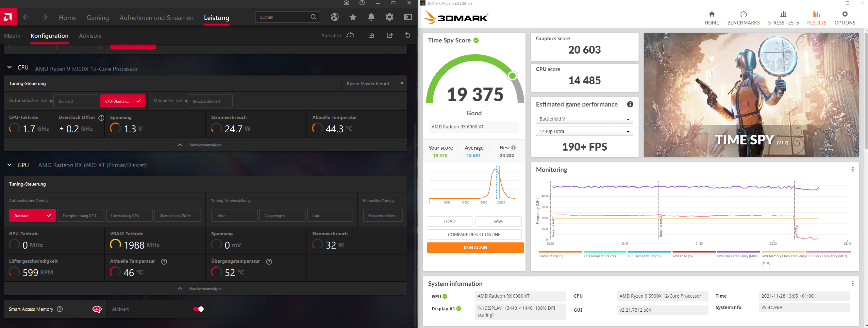Click COMPARE RESULT ONLINE button
Viewport: 868px width, 328px height.
(x=474, y=234)
